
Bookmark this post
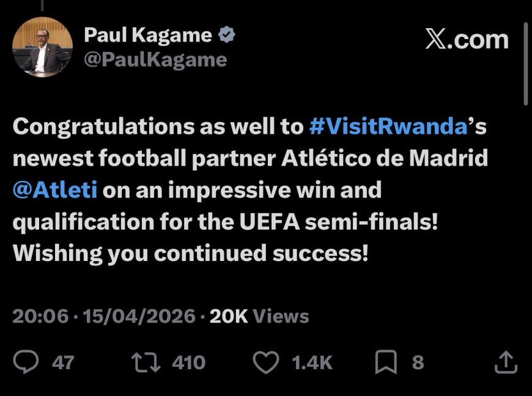[386, 362]
